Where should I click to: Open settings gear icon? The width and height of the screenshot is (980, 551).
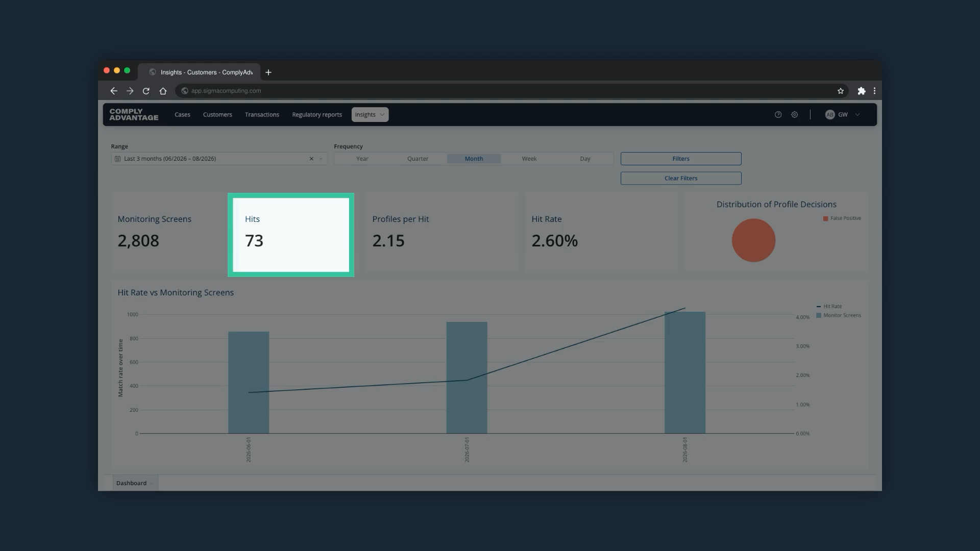click(x=795, y=115)
